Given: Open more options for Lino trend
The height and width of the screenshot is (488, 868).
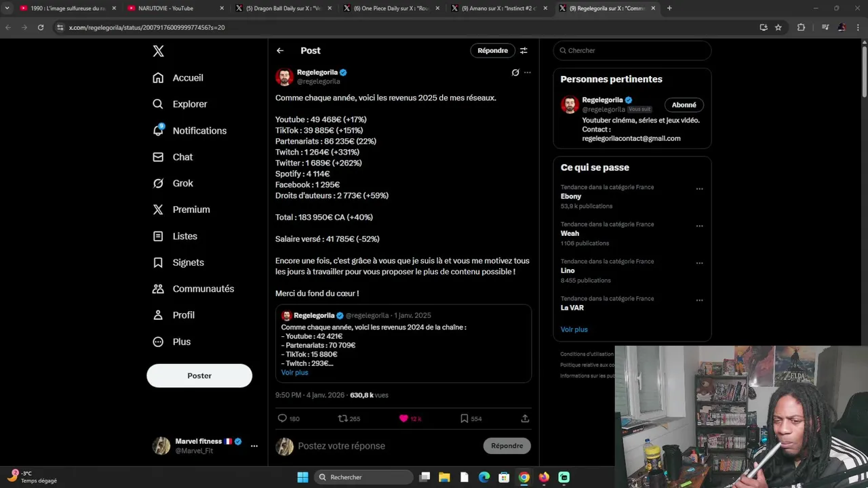Looking at the screenshot, I should pos(699,263).
